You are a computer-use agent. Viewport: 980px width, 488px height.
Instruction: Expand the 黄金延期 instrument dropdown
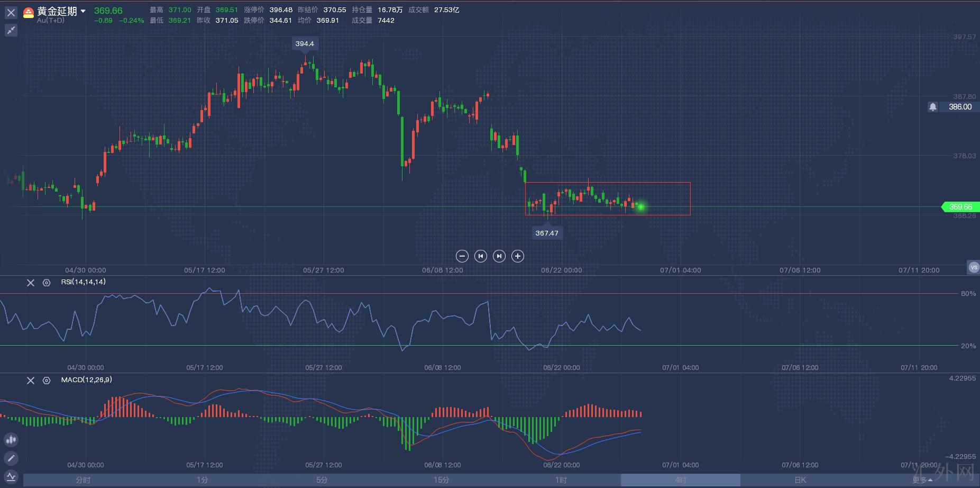click(83, 11)
